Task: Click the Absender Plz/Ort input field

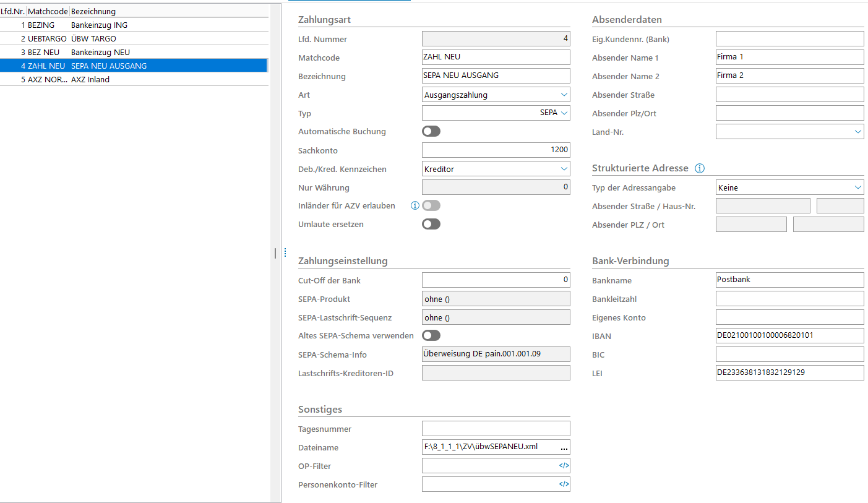Action: coord(789,113)
